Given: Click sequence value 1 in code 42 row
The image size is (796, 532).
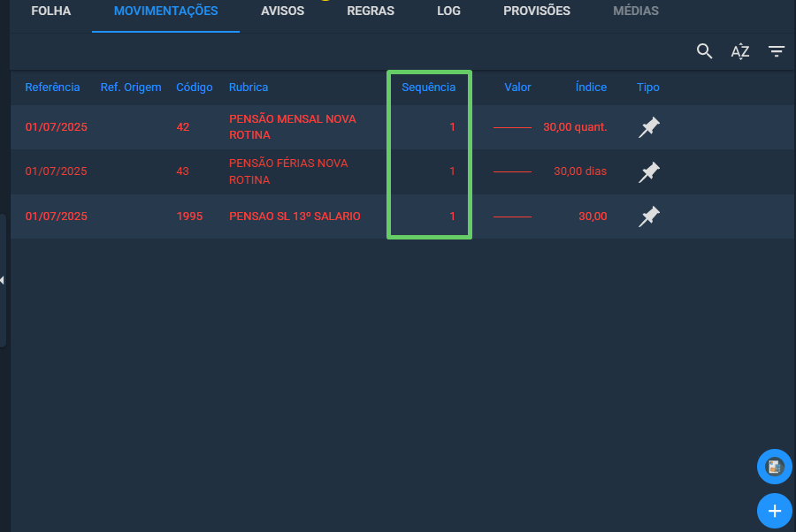Looking at the screenshot, I should 452,126.
